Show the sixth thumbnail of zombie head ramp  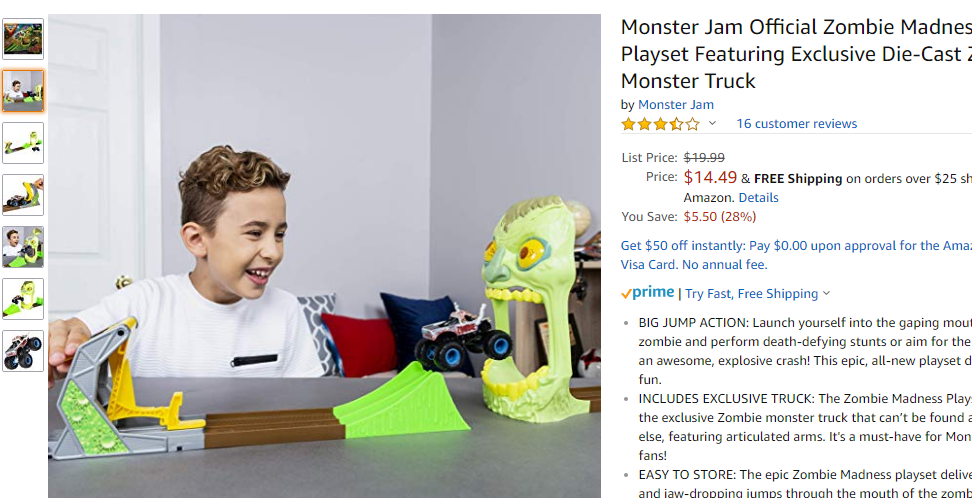tap(23, 299)
